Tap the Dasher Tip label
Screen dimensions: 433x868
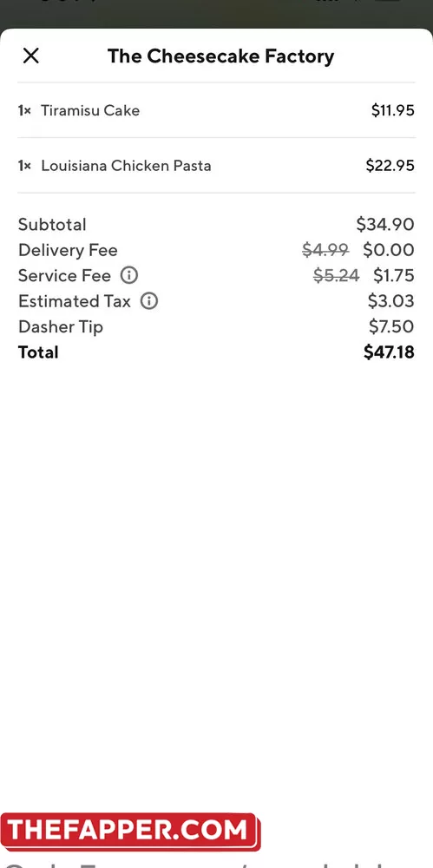[61, 326]
